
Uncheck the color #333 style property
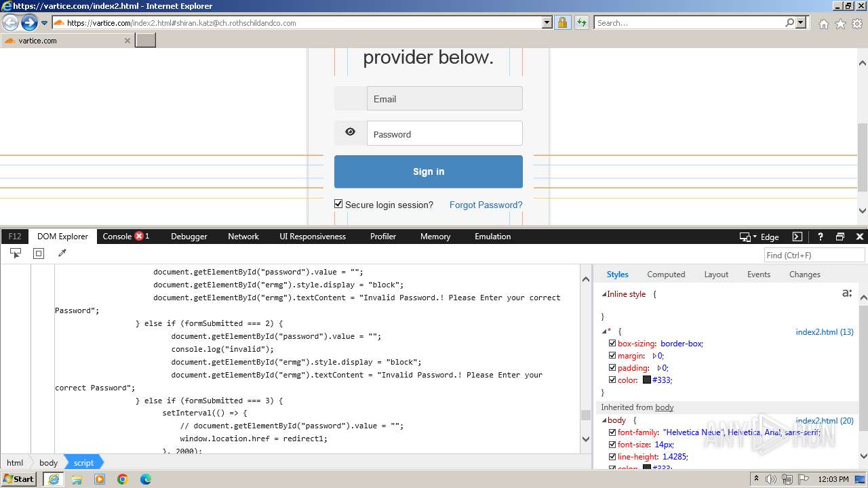point(612,380)
